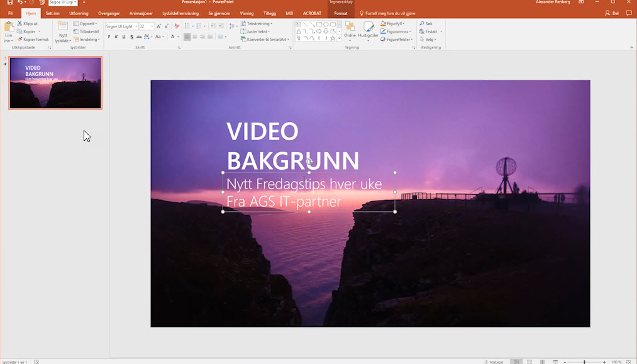Toggle left text alignment
637x364 pixels.
[187, 37]
